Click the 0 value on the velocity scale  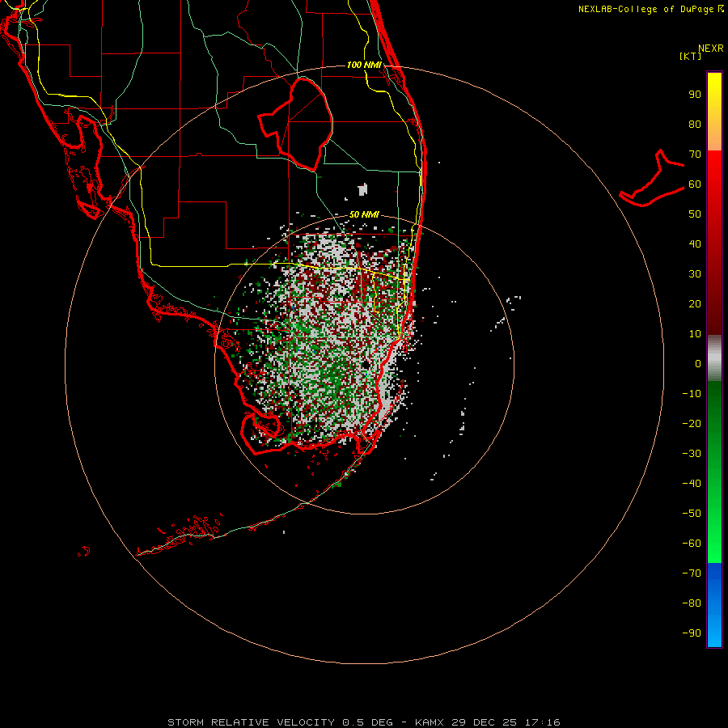click(x=698, y=364)
